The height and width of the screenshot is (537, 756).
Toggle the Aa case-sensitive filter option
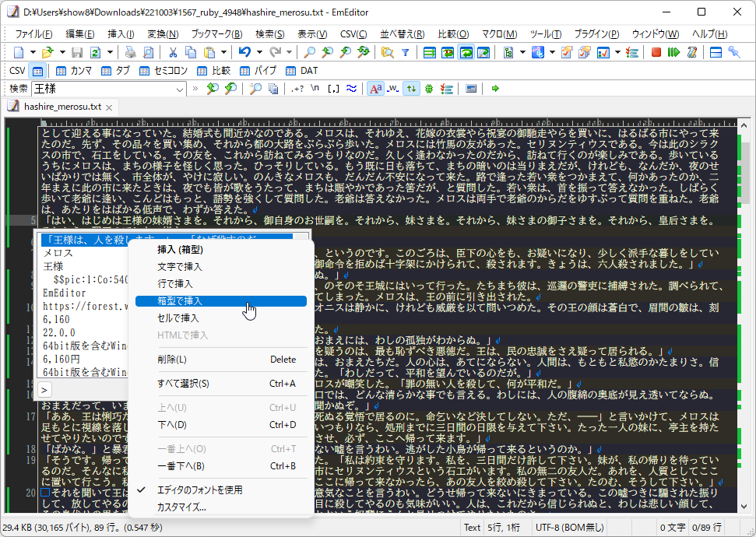[x=376, y=88]
